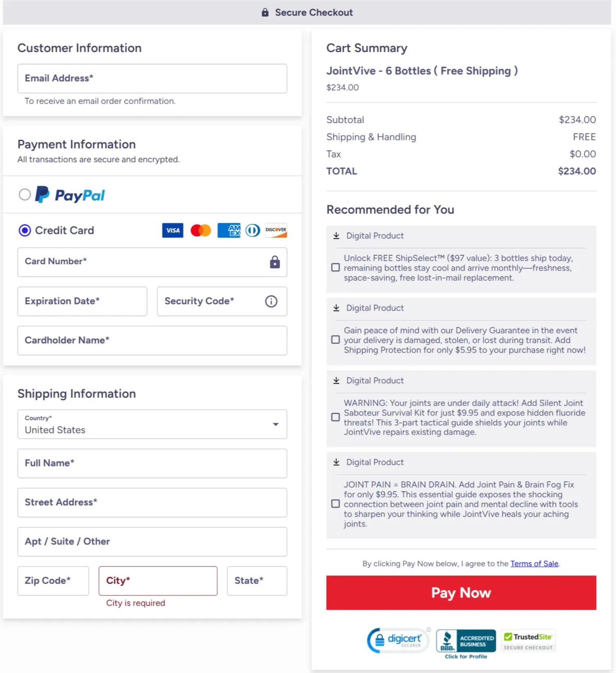This screenshot has height=673, width=616.
Task: Click the Visa card logo
Action: coord(173,230)
